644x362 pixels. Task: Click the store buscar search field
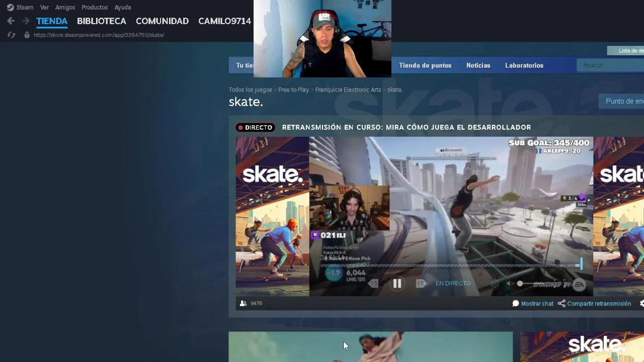coord(610,65)
